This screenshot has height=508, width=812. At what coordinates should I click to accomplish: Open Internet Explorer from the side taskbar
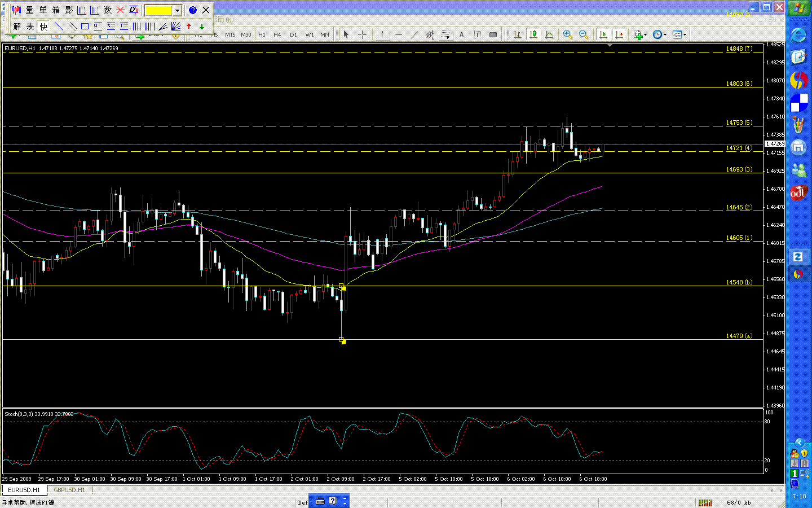[798, 35]
